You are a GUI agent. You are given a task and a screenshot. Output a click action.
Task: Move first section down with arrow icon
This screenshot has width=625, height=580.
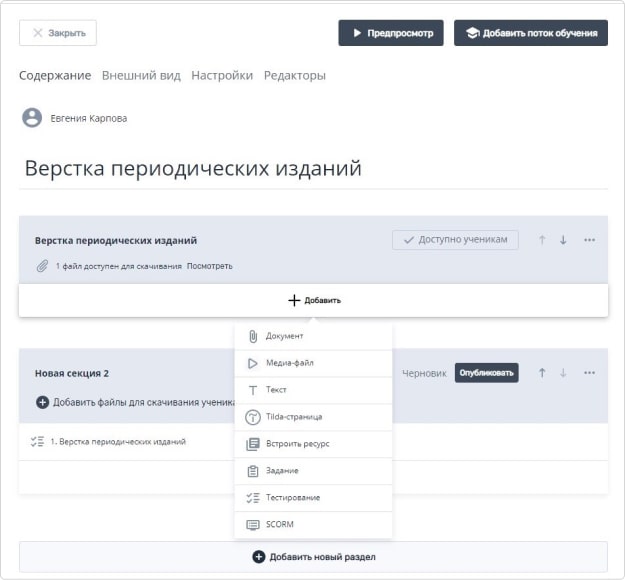click(x=563, y=240)
